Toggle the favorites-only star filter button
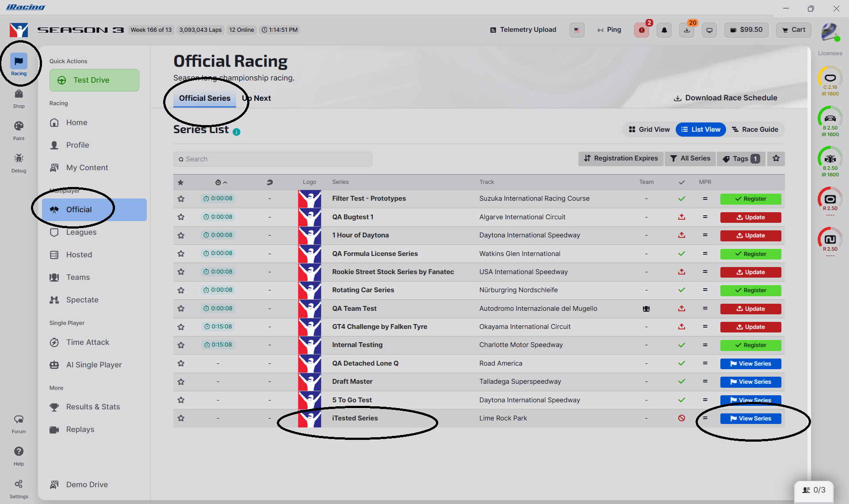Viewport: 849px width, 504px height. tap(776, 159)
